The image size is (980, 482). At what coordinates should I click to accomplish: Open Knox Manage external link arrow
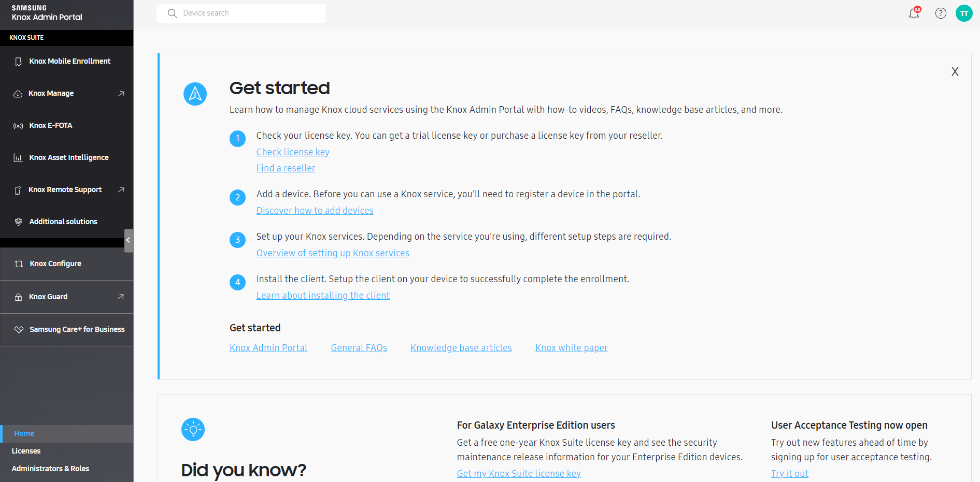(121, 94)
